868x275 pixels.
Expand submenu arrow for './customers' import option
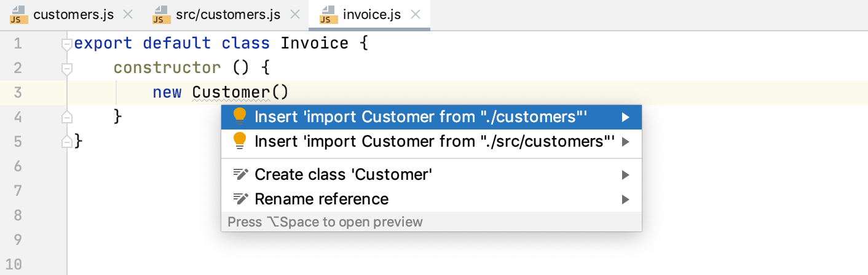click(625, 117)
